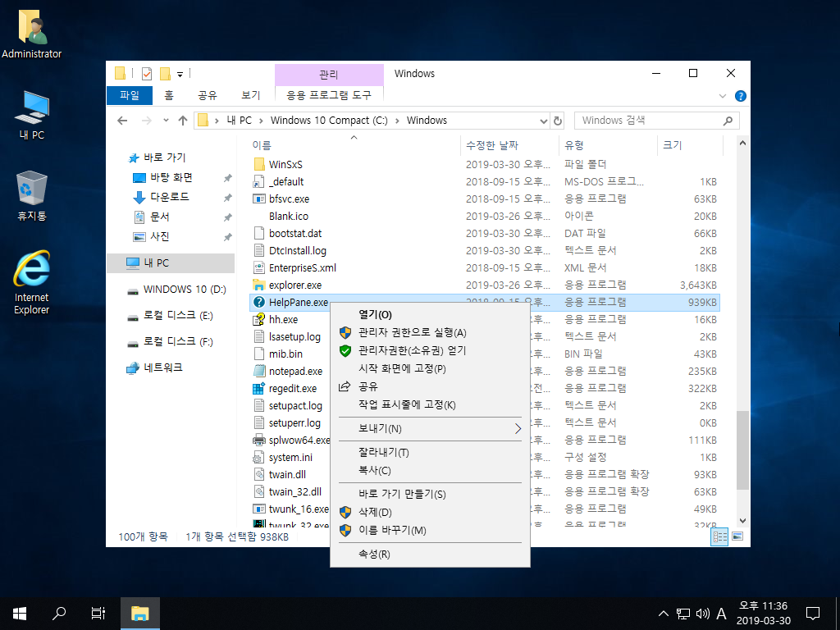The image size is (840, 630).
Task: Select the notepad.exe file
Action: click(295, 372)
